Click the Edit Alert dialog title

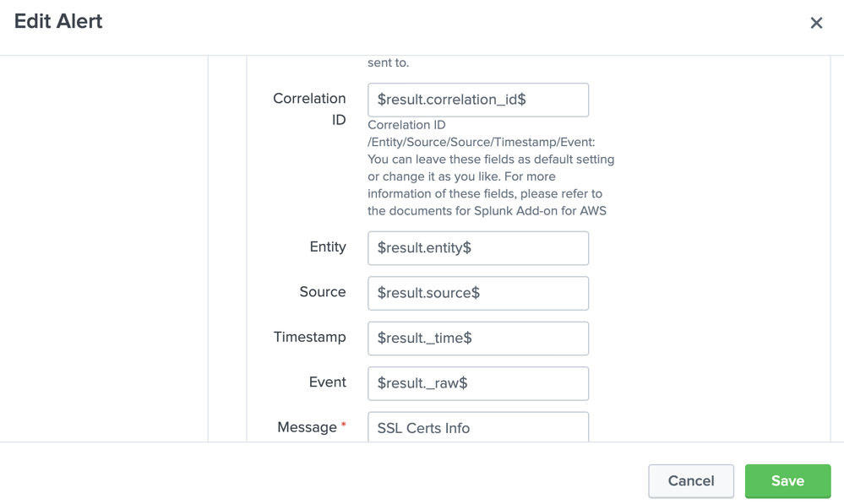click(58, 21)
